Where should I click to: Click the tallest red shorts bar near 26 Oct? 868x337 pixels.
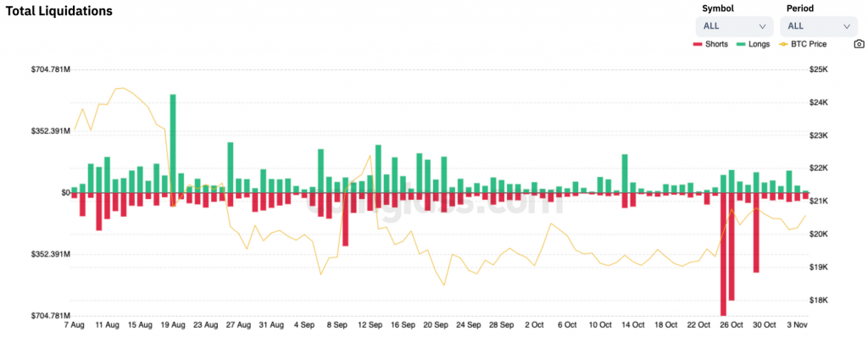723,254
